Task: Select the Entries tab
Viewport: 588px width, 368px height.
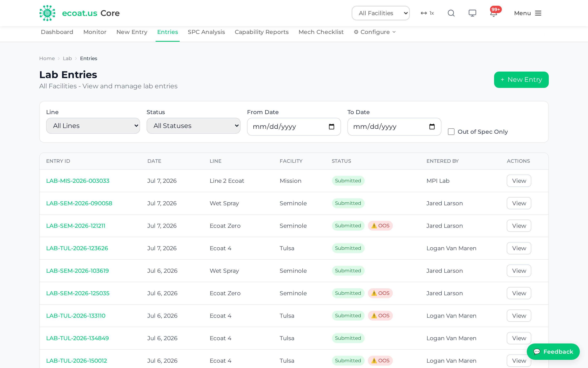Action: click(x=167, y=32)
